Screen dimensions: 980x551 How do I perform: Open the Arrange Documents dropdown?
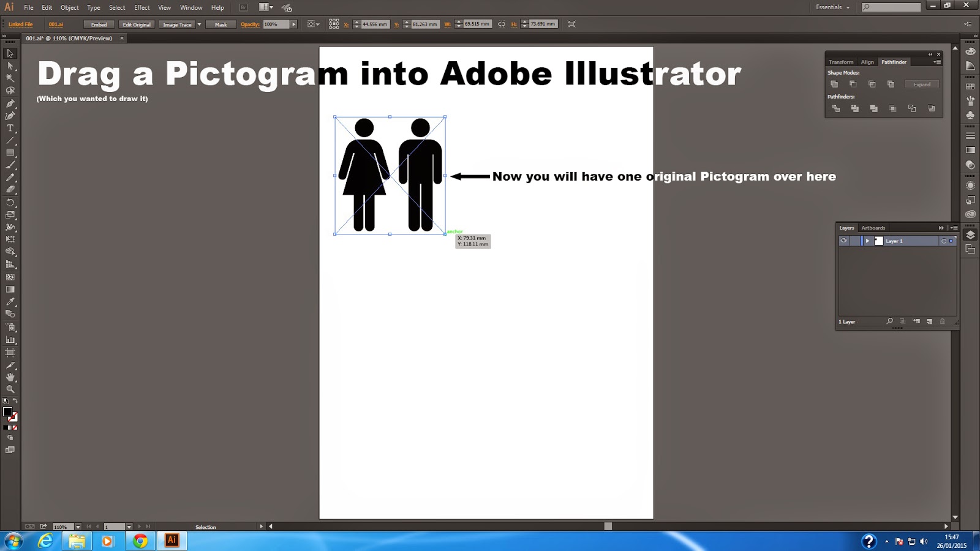pos(266,7)
